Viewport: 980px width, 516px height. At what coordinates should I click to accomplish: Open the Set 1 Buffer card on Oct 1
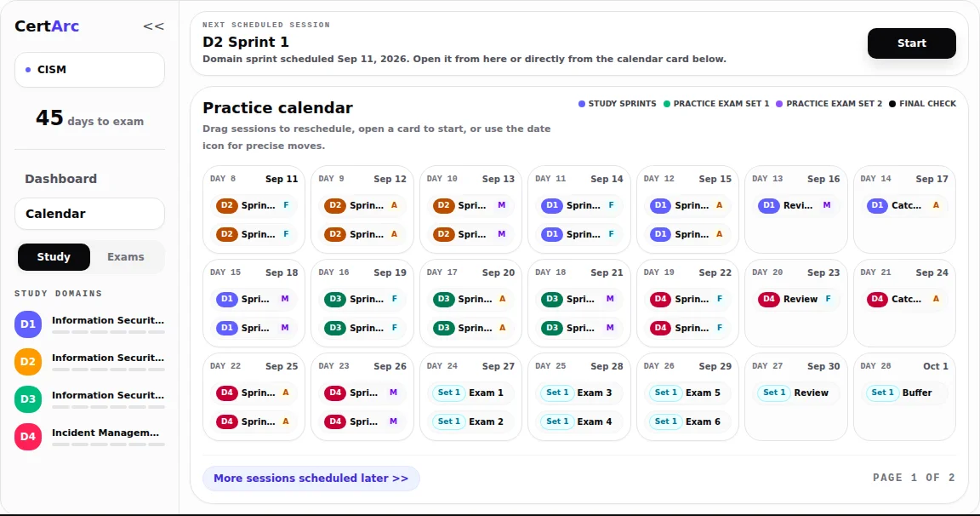tap(904, 393)
